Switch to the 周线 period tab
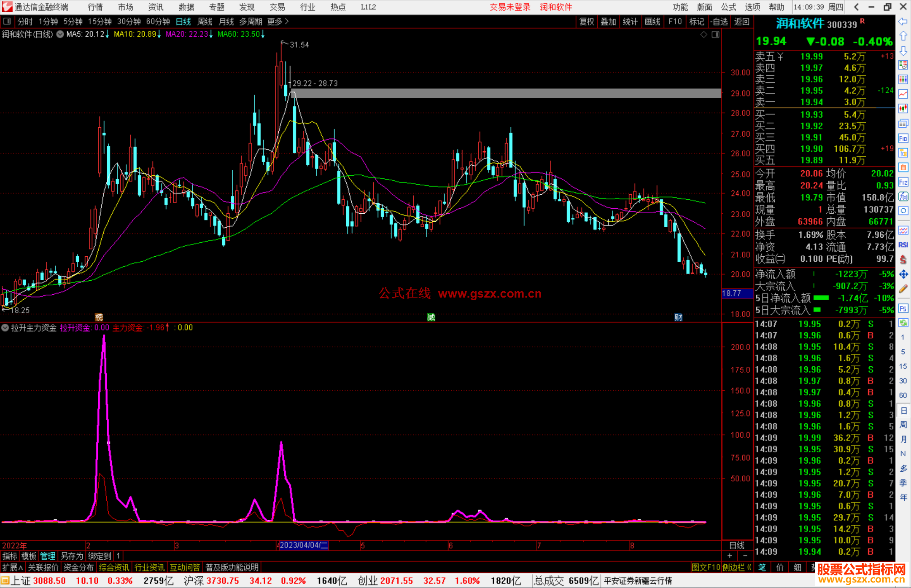 click(x=205, y=21)
